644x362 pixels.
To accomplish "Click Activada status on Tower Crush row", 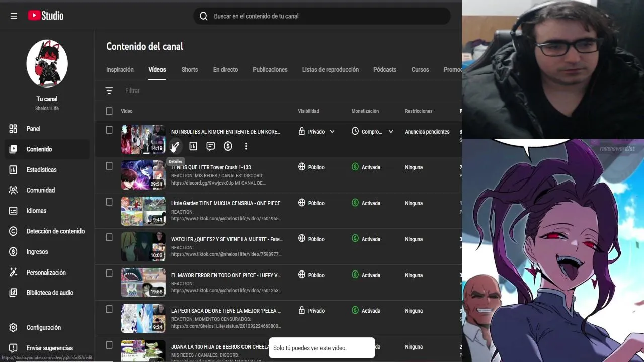I will (371, 167).
